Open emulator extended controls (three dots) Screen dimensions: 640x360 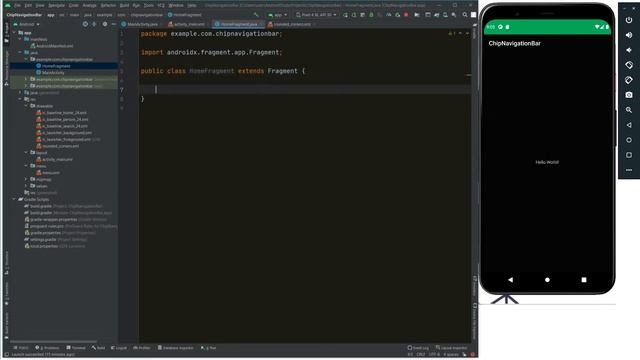point(629,170)
